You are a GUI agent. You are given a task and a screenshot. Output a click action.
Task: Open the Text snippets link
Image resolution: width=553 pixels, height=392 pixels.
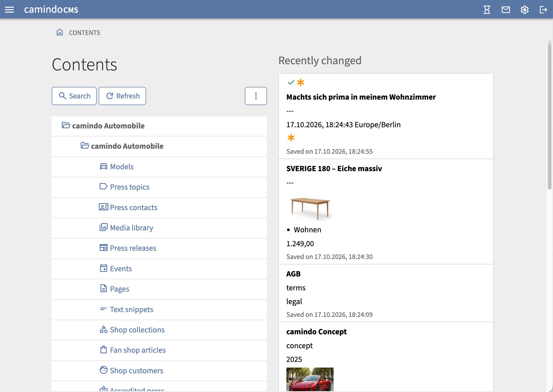[x=131, y=309]
